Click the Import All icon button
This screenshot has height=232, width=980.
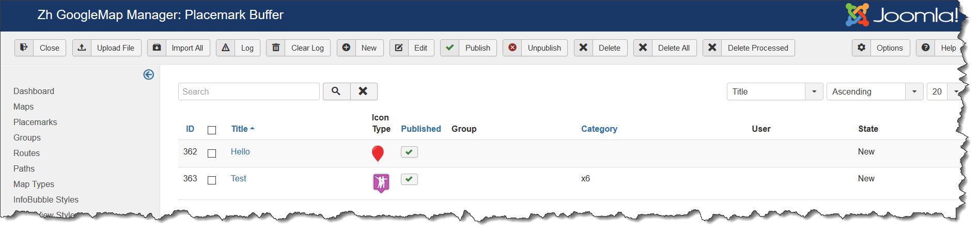click(157, 48)
